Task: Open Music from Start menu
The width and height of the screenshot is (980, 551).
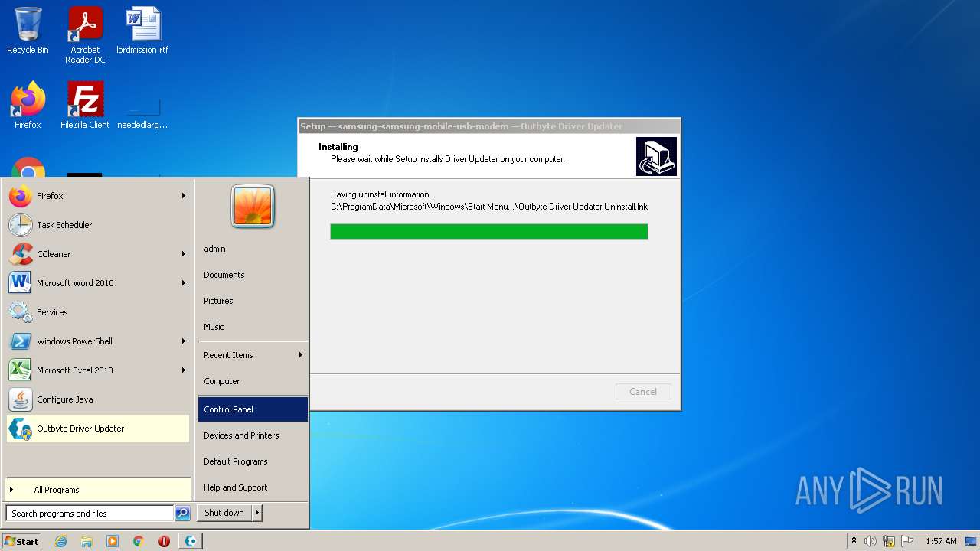Action: [x=253, y=327]
